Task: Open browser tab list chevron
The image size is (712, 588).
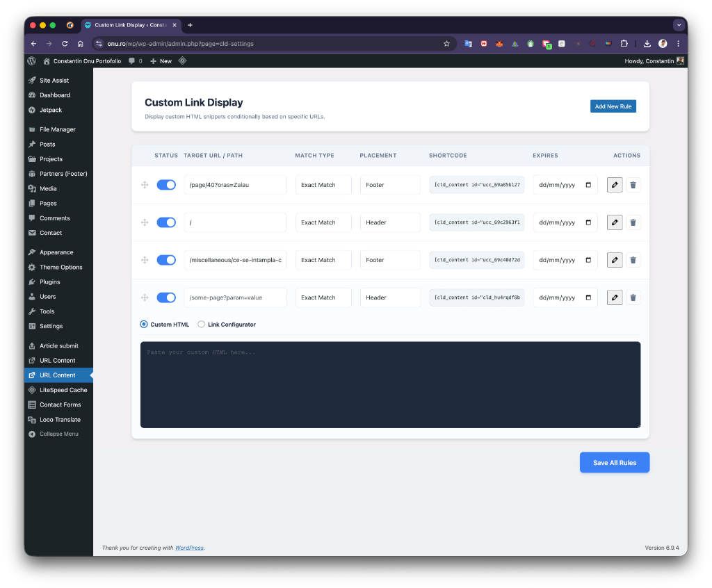Action: click(679, 25)
